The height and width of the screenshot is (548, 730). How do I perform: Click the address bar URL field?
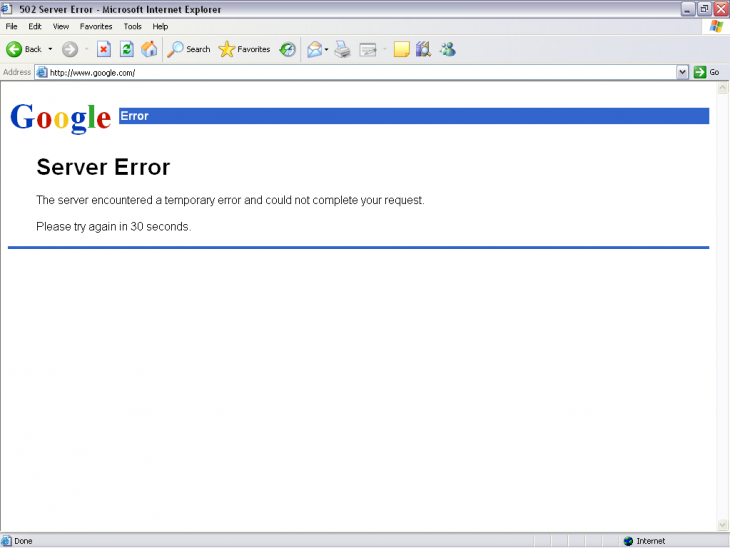356,73
